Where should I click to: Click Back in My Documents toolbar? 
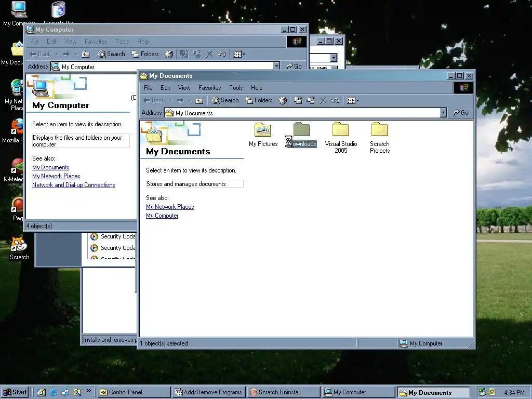click(154, 100)
